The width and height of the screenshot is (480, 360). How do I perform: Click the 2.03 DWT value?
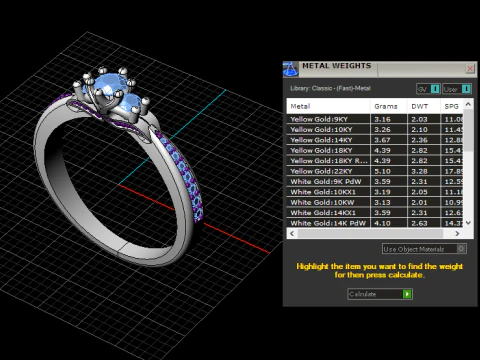pyautogui.click(x=419, y=119)
